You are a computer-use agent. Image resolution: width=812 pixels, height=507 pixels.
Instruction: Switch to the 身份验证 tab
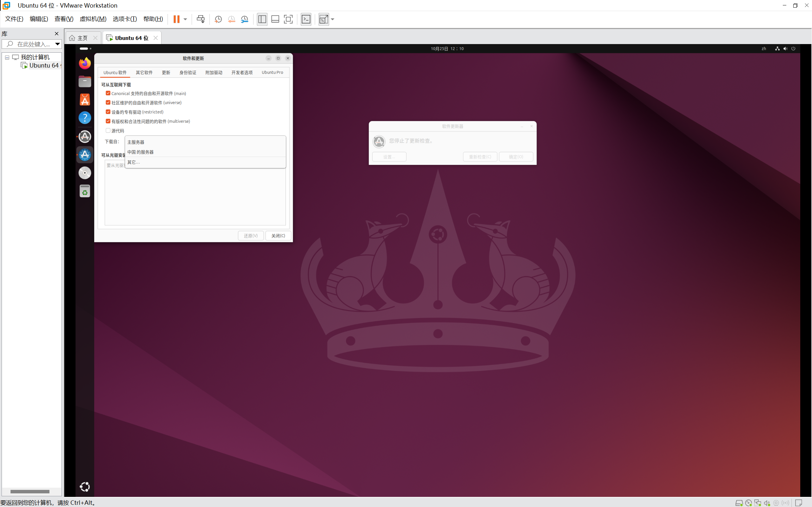tap(188, 72)
